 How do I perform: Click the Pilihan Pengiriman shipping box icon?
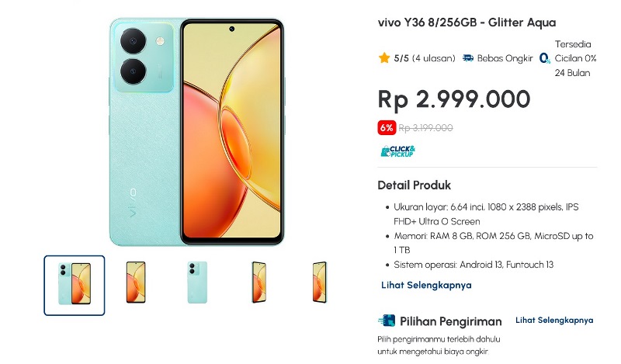387,320
